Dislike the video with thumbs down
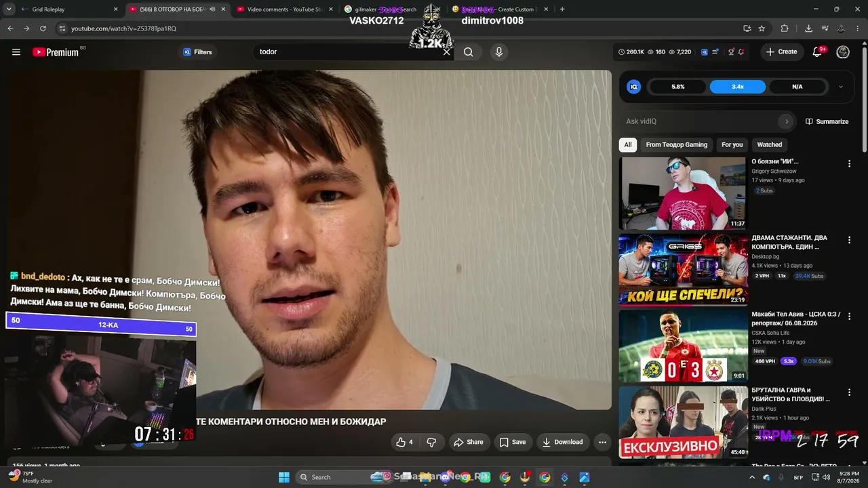 [x=431, y=442]
